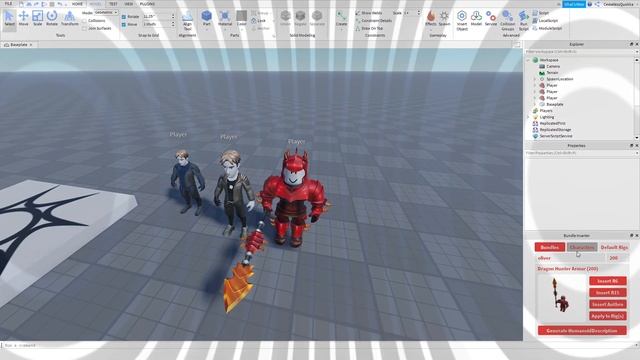Toggle Show Welds
This screenshot has height=360, width=640.
[369, 13]
